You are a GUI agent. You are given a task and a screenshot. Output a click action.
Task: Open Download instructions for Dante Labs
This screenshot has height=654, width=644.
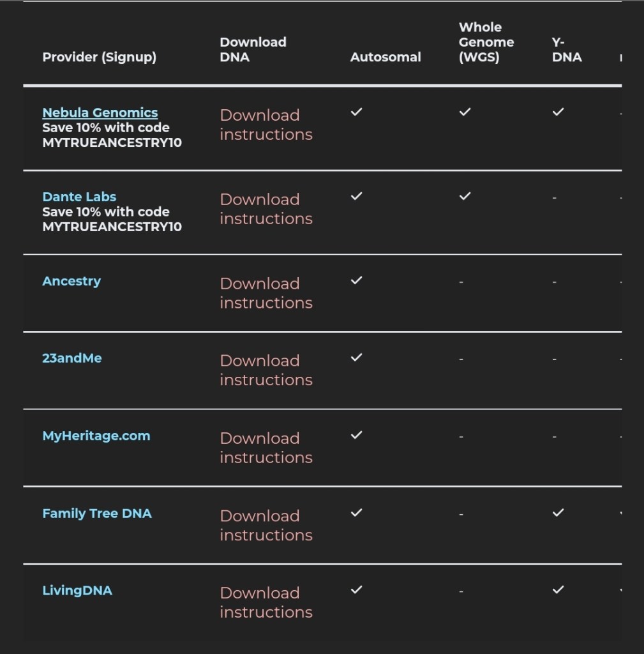tap(266, 209)
